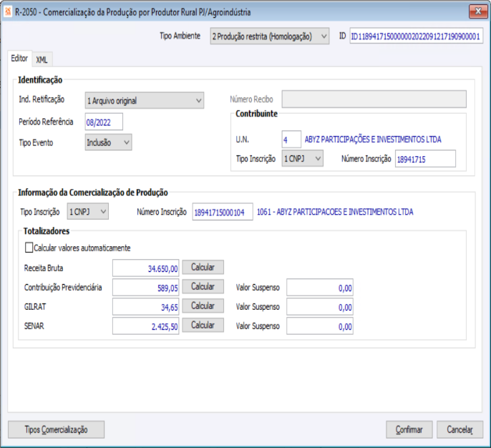
Task: Open Tipos Comercialização button
Action: [x=56, y=430]
